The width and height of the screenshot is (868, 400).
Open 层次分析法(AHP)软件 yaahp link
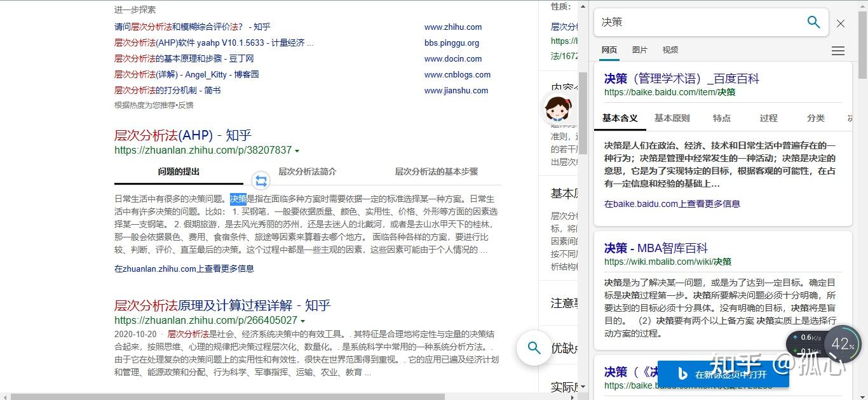tap(214, 43)
